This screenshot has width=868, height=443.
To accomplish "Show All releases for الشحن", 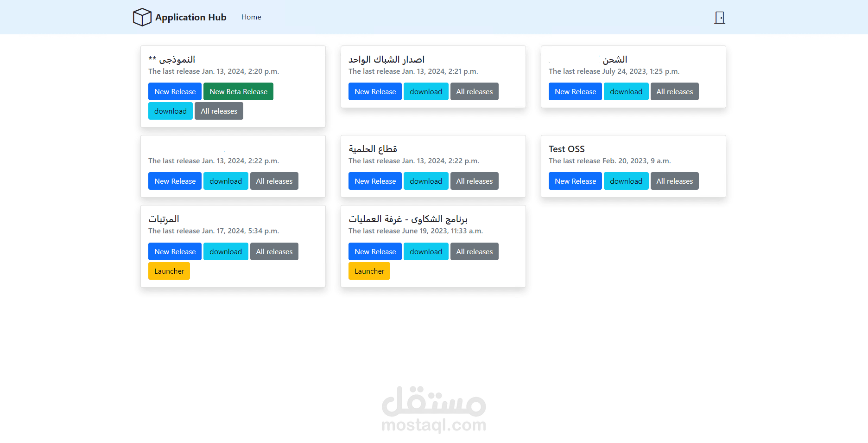I will pos(675,91).
